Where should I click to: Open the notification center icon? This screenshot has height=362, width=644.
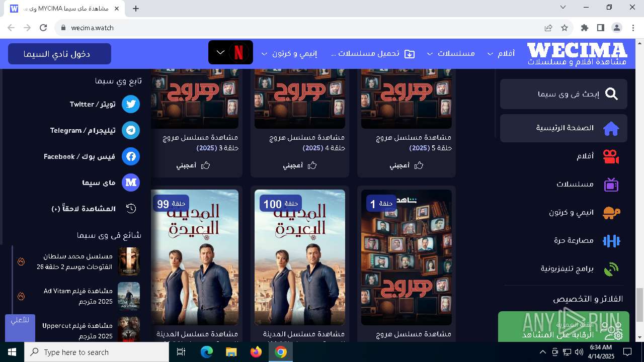[x=627, y=352]
